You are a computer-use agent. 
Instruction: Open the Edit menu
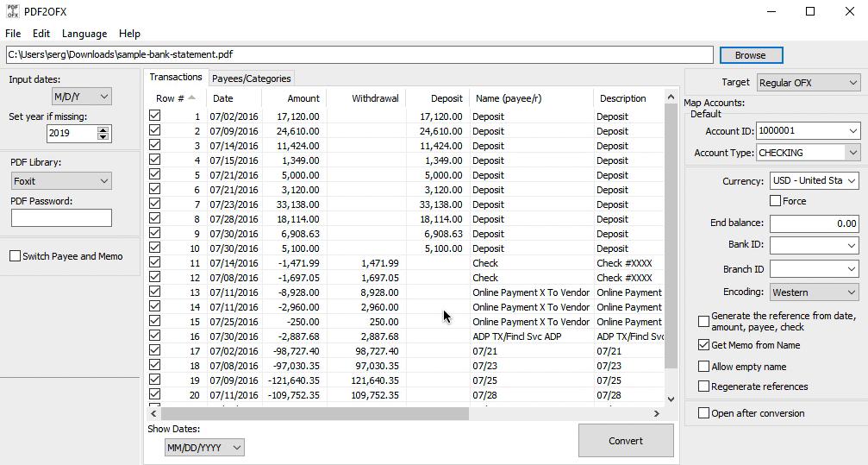(41, 34)
